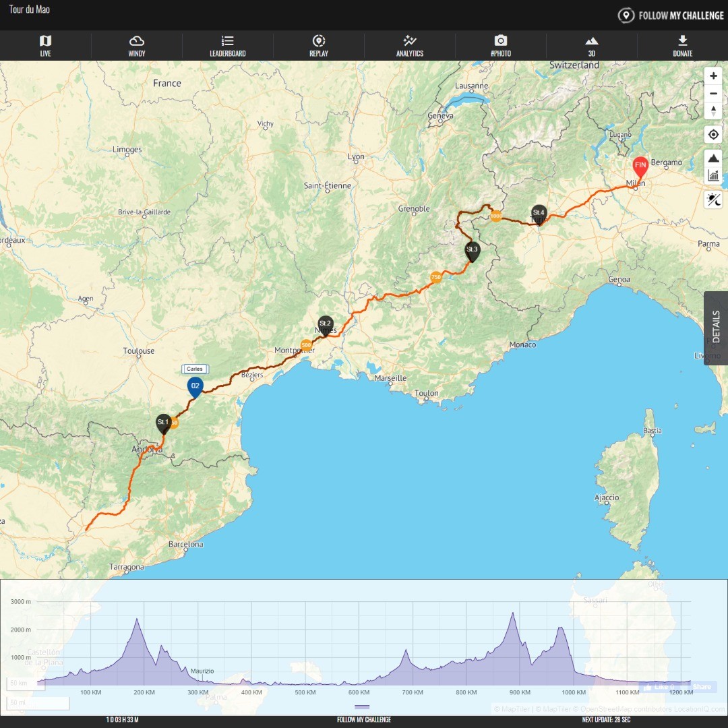Zoom in on the map

[x=713, y=76]
